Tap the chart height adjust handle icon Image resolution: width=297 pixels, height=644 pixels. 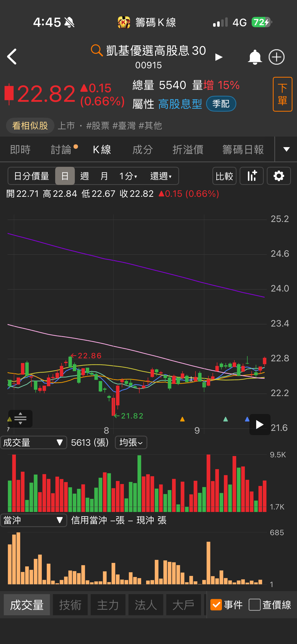20,418
